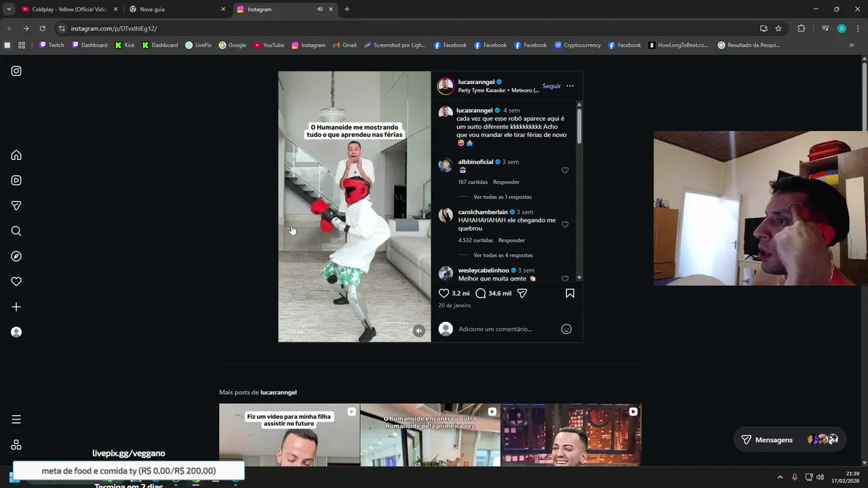868x488 pixels.
Task: Open Chrome extensions puzzle icon
Action: 801,28
